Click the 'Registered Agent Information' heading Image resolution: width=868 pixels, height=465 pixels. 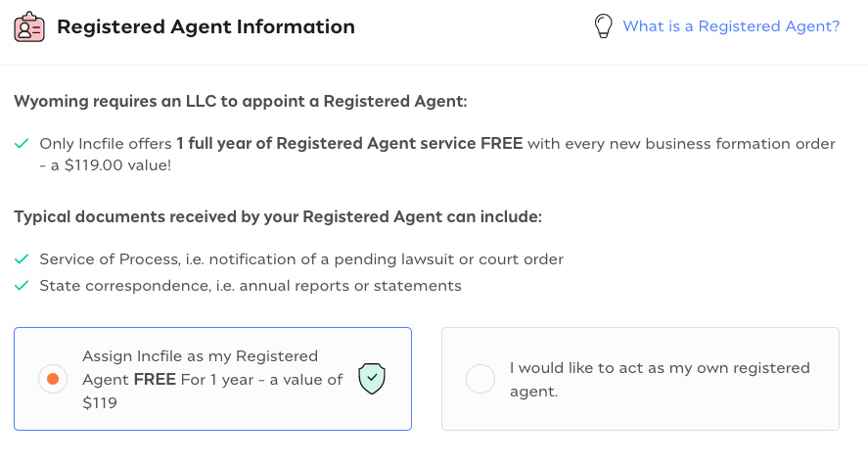206,26
